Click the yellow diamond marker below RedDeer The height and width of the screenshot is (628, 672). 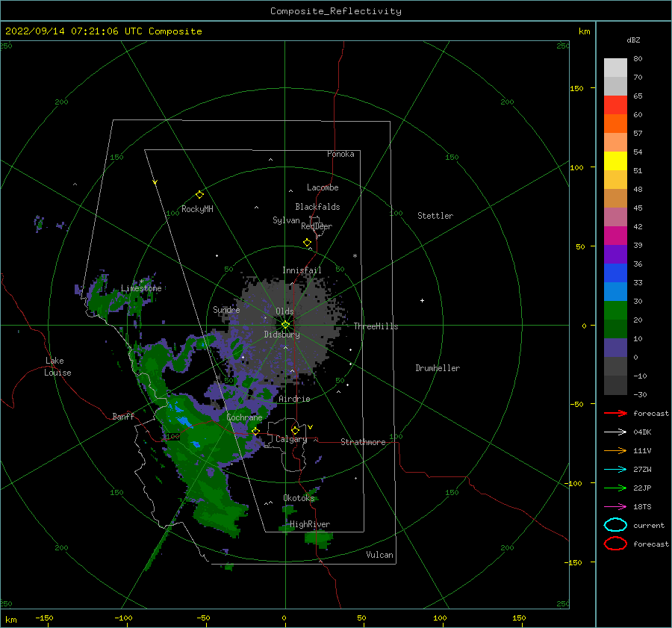click(308, 243)
